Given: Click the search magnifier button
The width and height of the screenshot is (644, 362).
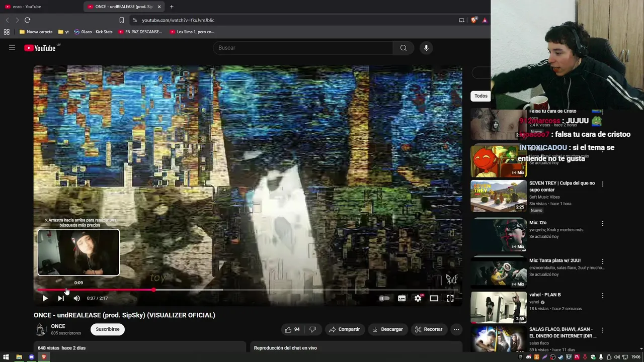Looking at the screenshot, I should coord(403,48).
